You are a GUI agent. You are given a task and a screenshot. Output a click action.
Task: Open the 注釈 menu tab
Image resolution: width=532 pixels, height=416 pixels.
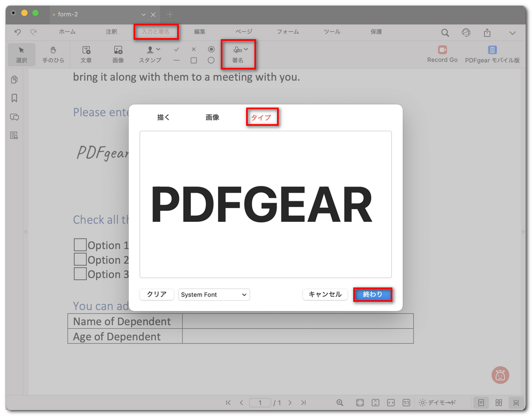point(111,31)
